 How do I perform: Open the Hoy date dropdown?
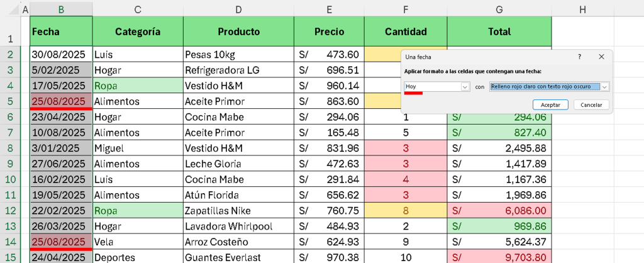[465, 87]
